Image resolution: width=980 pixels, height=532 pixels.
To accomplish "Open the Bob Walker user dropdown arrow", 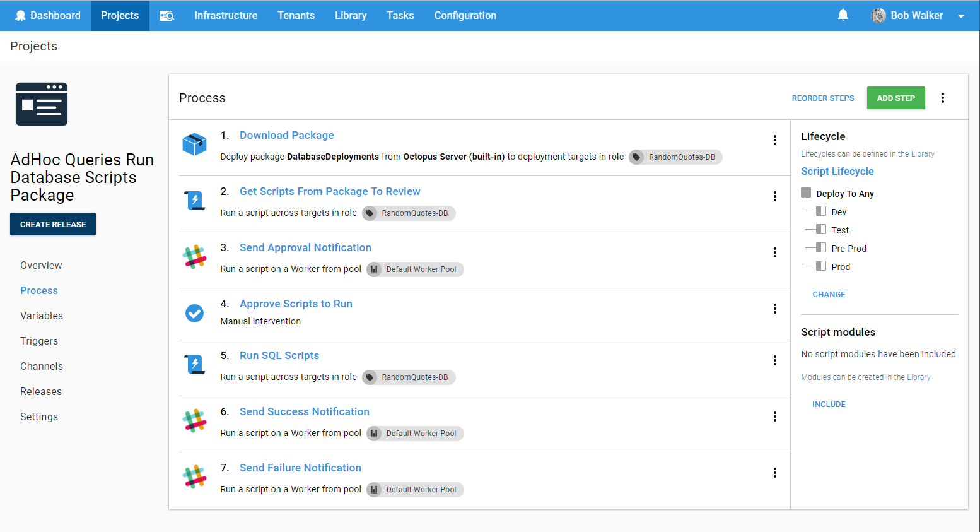I will click(960, 16).
